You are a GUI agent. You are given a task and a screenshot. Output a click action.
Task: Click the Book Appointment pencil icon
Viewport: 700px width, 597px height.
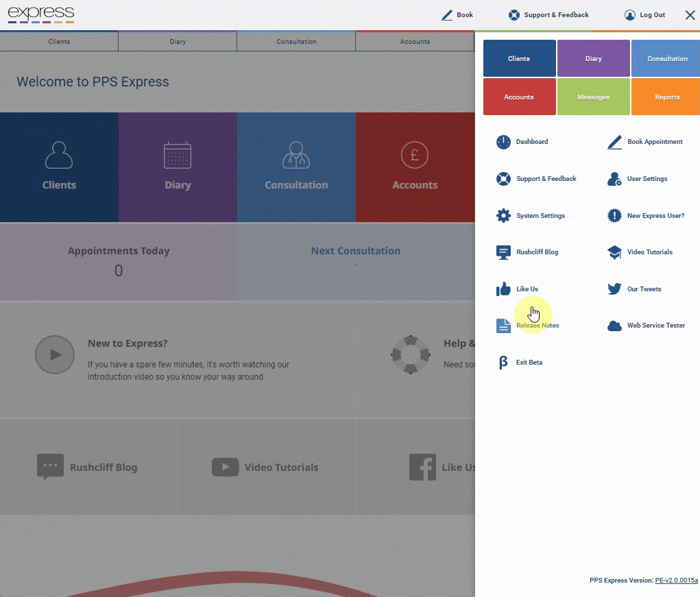(x=614, y=142)
